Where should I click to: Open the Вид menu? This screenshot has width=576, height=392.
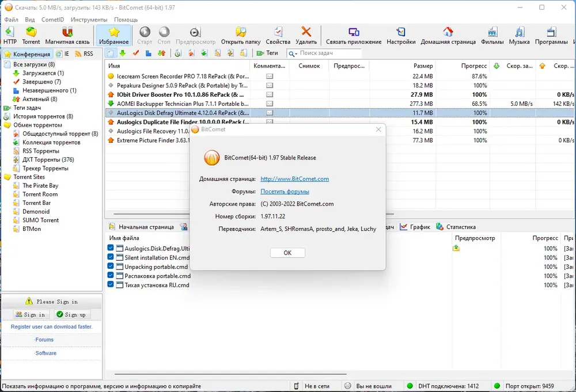point(30,20)
